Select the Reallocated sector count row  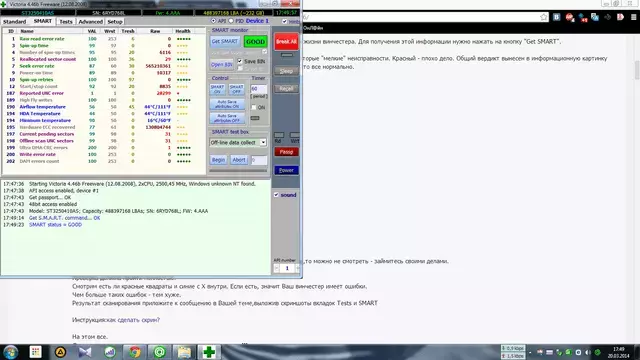(x=104, y=59)
